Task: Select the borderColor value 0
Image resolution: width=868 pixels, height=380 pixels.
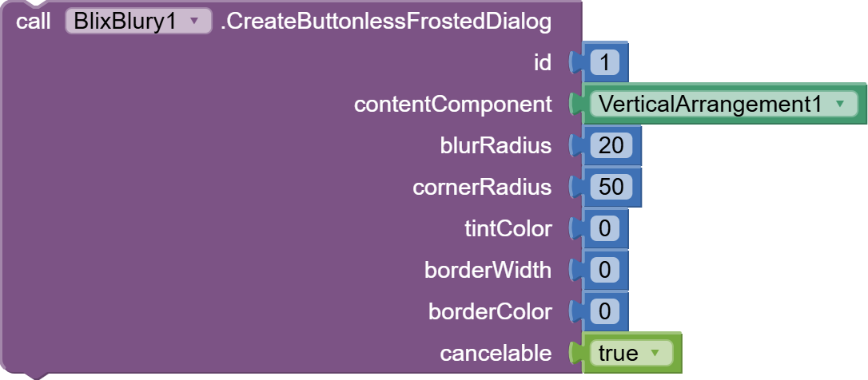Action: [x=604, y=311]
